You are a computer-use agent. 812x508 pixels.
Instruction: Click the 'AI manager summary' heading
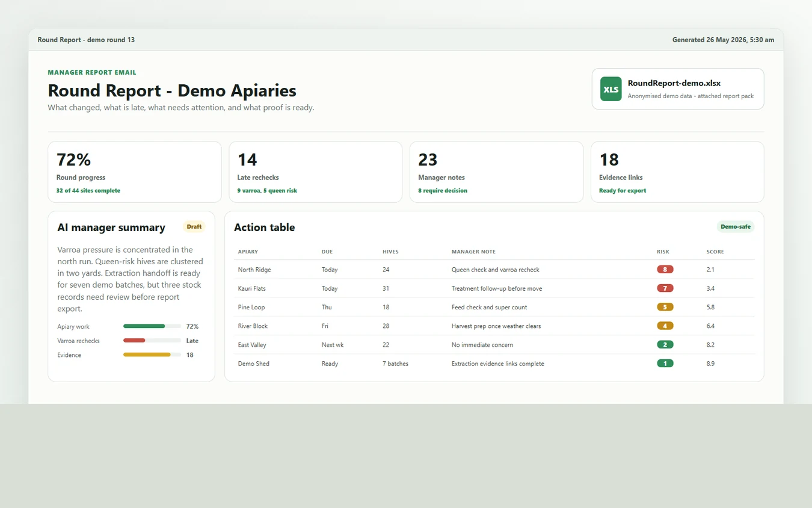point(111,228)
